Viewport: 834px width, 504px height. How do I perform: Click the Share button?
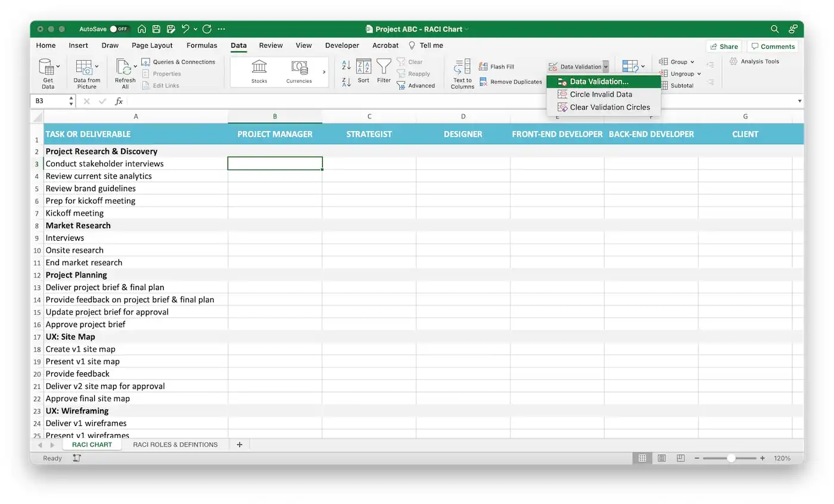(724, 46)
